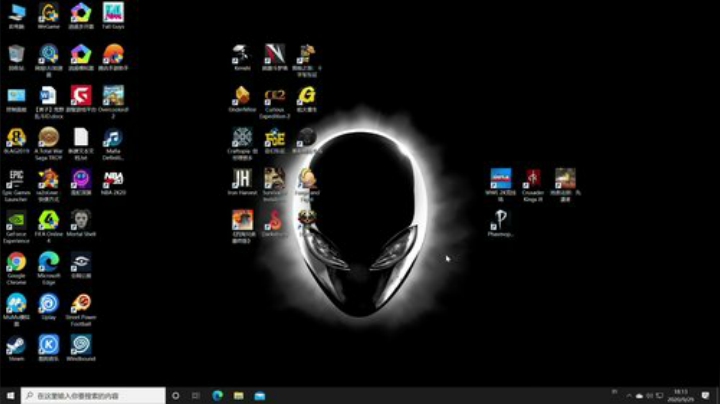Open Cortana circle on taskbar
Image resolution: width=720 pixels, height=404 pixels.
[175, 396]
